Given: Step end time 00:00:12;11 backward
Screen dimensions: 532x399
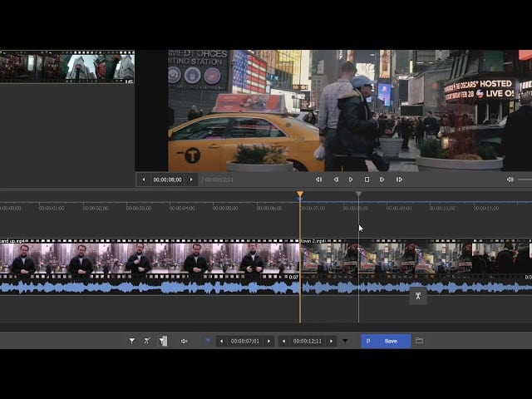Looking at the screenshot, I should [283, 341].
